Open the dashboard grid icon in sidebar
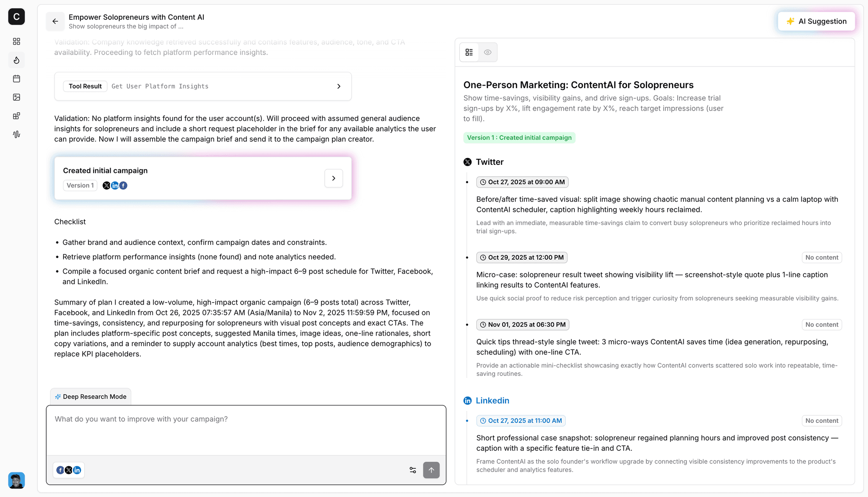The image size is (868, 497). point(16,41)
